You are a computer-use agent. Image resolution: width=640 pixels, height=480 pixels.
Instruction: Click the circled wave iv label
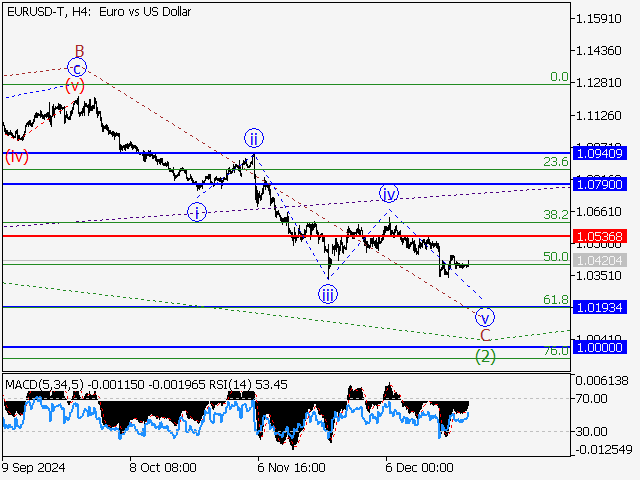click(x=388, y=193)
